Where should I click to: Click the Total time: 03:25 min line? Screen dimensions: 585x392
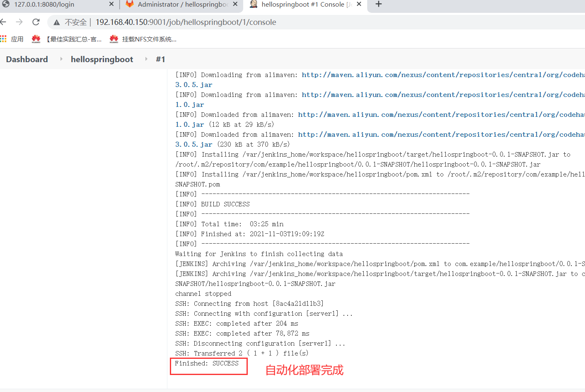point(230,224)
